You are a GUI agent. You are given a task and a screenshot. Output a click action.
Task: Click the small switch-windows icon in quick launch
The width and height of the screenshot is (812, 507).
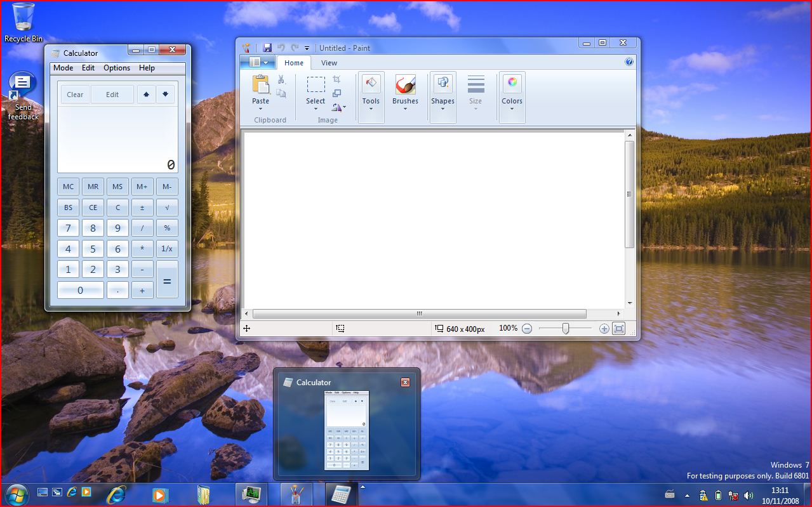57,492
